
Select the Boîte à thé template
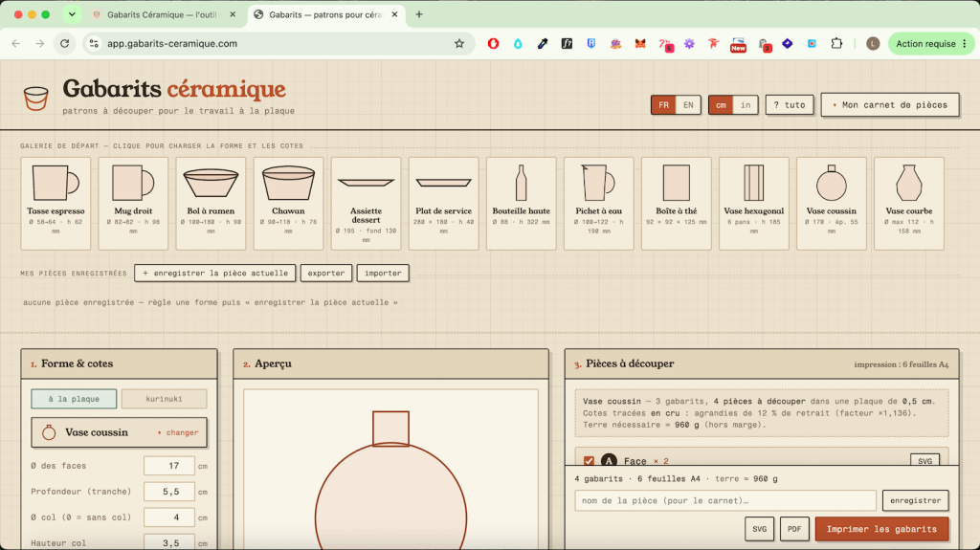tap(677, 203)
